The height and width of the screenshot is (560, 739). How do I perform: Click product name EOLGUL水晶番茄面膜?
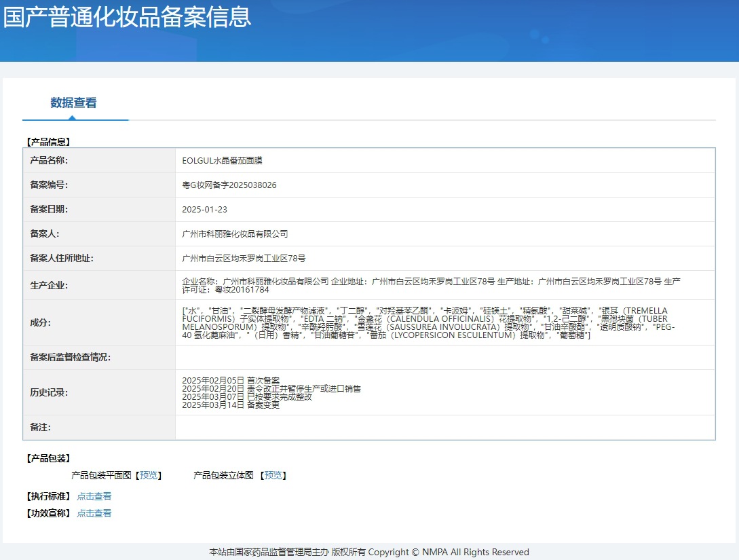click(x=222, y=161)
